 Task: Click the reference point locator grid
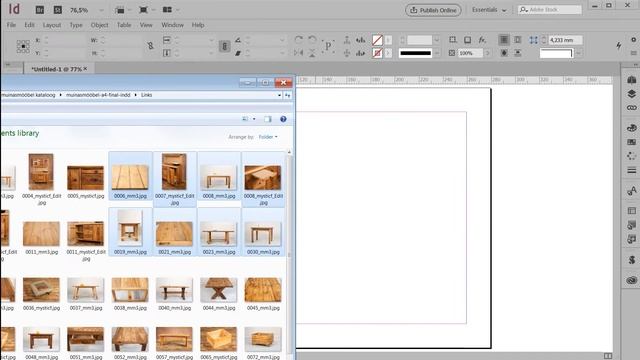click(23, 47)
